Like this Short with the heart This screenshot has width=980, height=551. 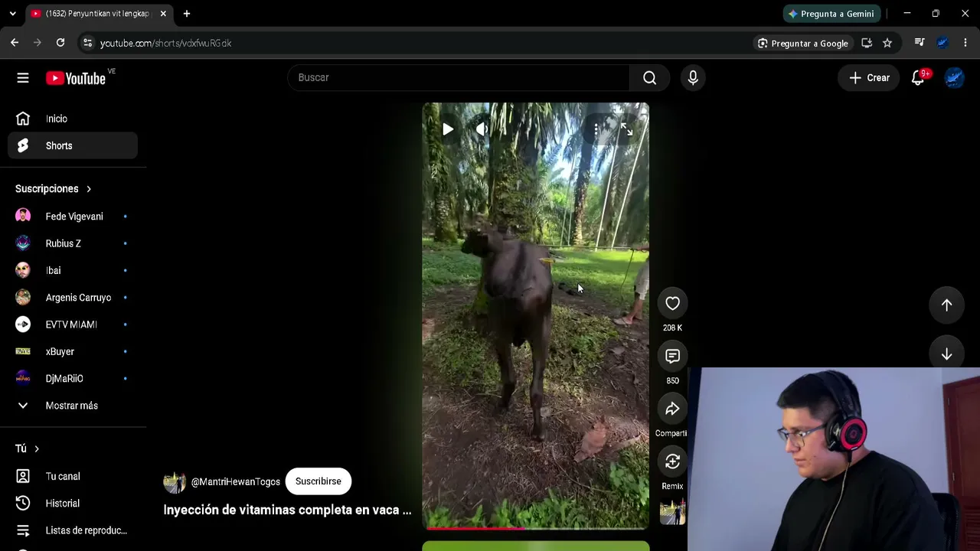tap(672, 304)
